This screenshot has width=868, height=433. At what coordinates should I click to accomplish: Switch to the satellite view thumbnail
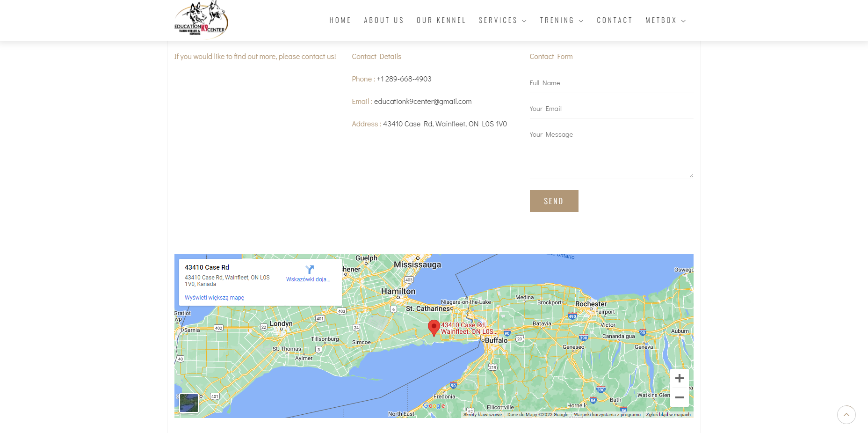189,403
